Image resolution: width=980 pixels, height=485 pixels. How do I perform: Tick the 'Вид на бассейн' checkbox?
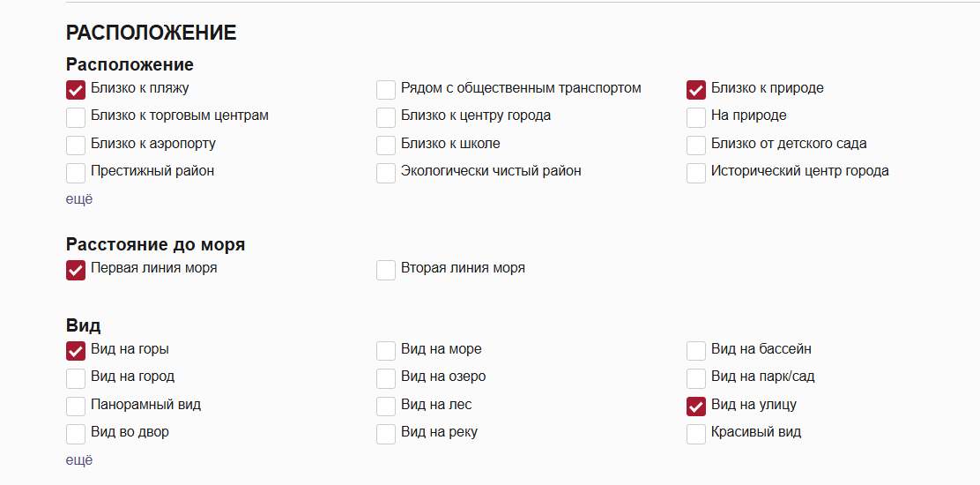[696, 351]
